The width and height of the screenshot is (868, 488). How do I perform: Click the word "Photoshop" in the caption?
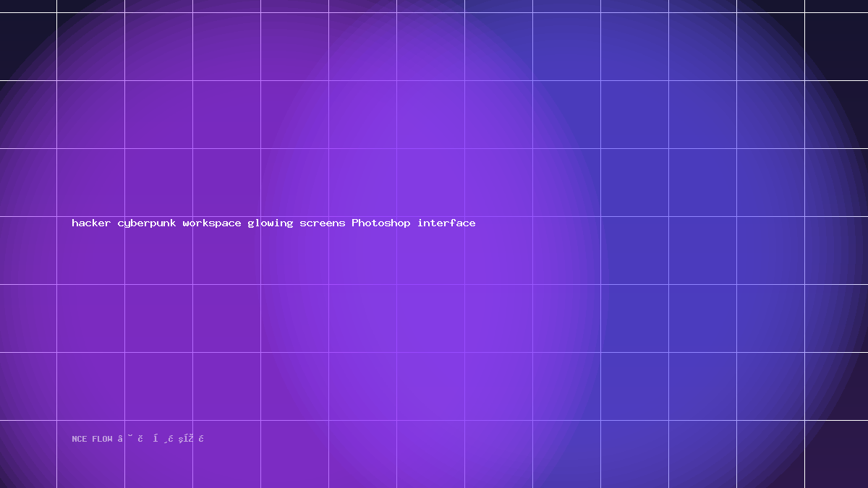[x=381, y=223]
